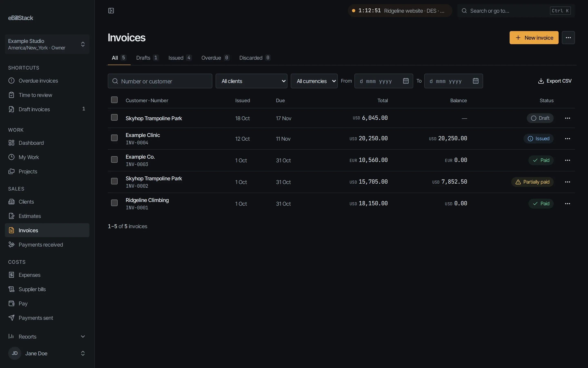Click the Search or go to field
Image resolution: width=588 pixels, height=368 pixels.
[516, 11]
